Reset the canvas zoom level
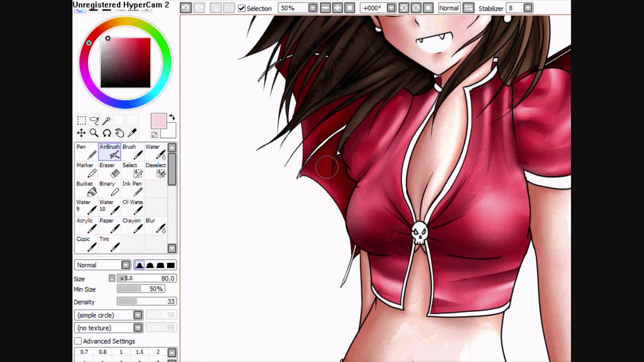644x362 pixels. click(350, 8)
